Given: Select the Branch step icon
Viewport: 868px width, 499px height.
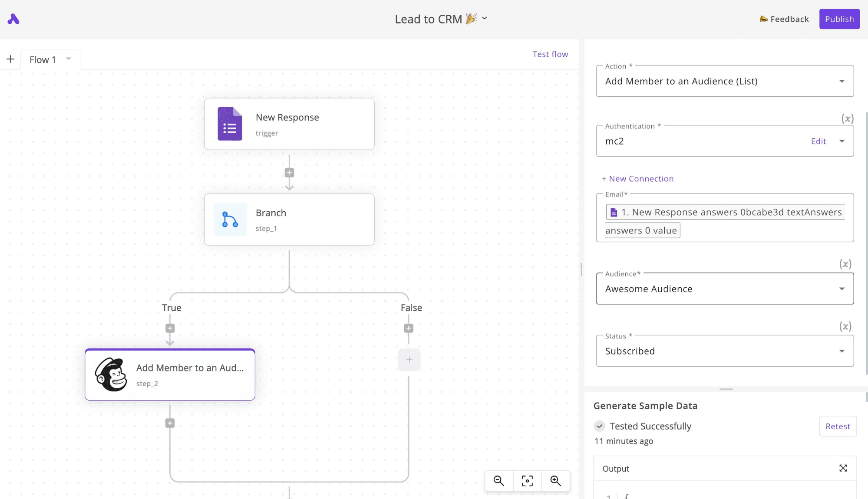Looking at the screenshot, I should (230, 219).
